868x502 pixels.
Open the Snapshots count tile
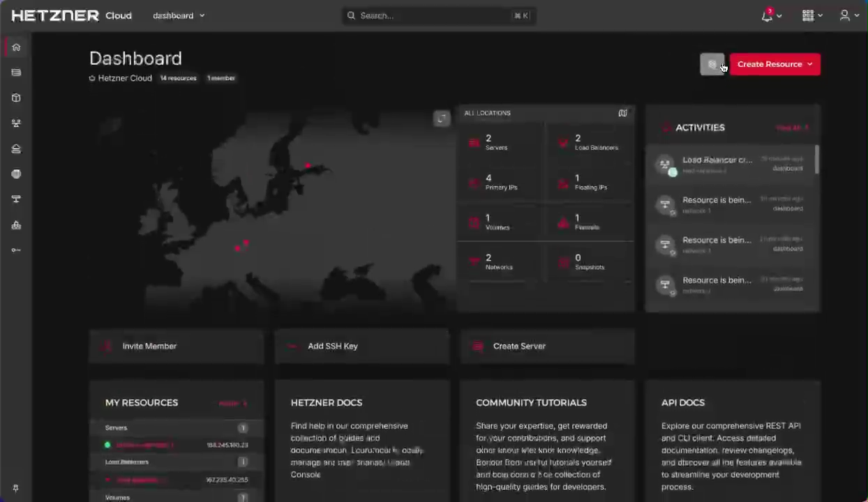[590, 261]
